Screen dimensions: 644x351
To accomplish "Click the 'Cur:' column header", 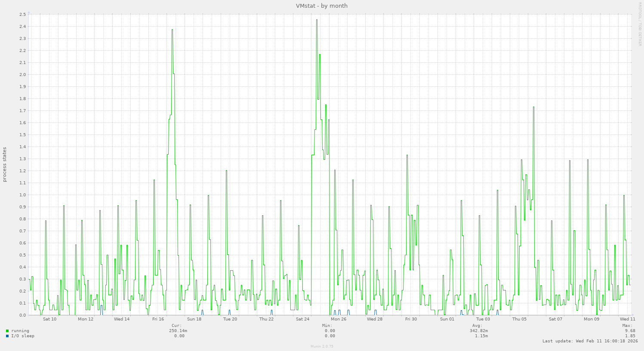I will (176, 326).
